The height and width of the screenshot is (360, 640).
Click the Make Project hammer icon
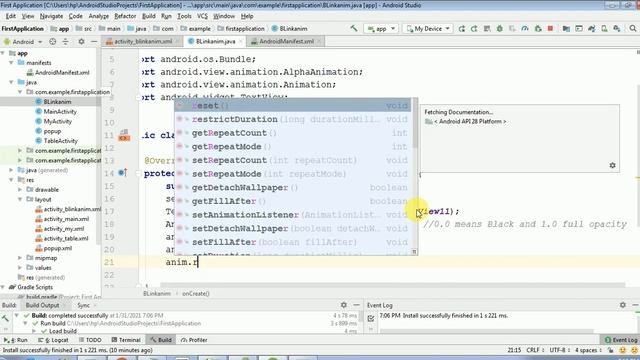353,29
